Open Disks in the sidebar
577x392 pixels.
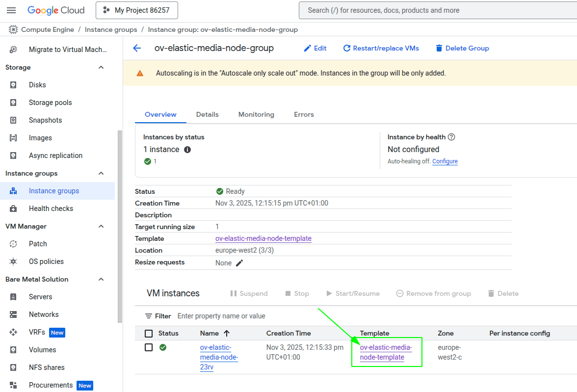point(37,85)
